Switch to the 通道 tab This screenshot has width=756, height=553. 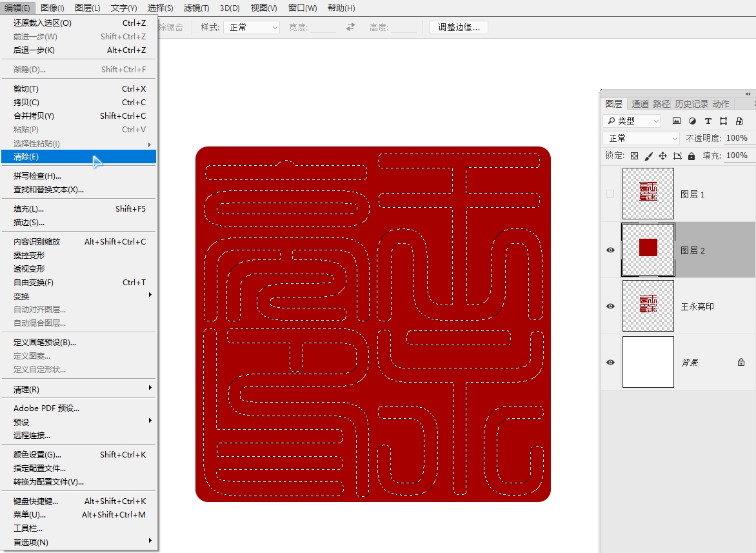tap(641, 103)
